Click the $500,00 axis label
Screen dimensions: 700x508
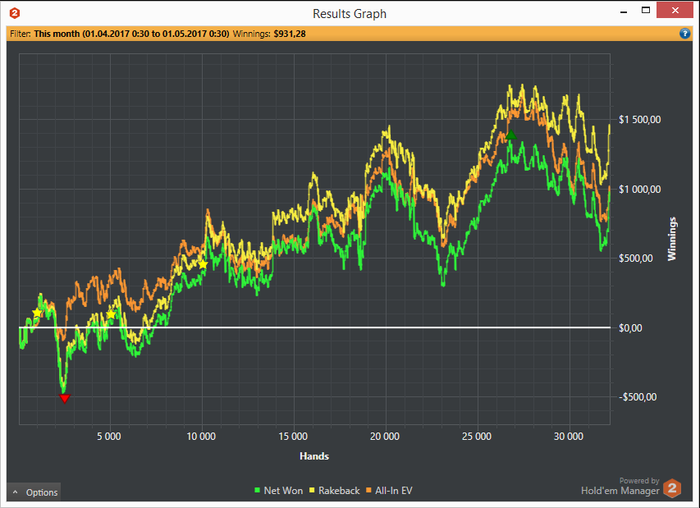pos(636,258)
